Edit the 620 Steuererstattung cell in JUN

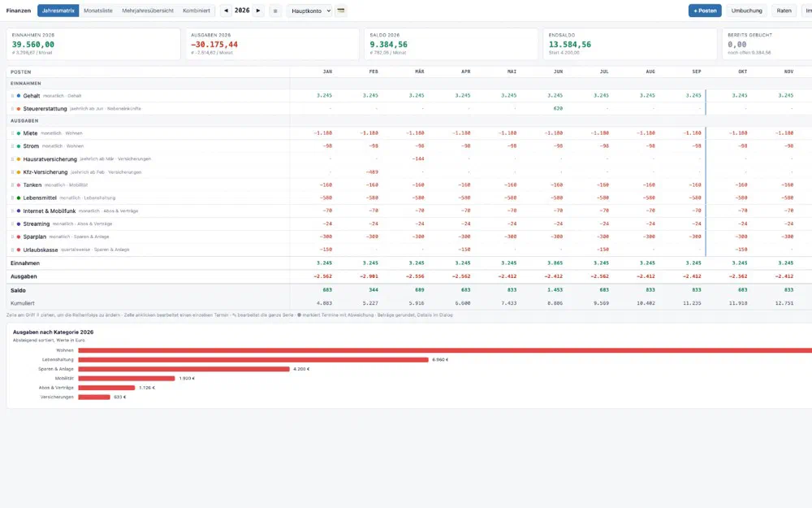(558, 108)
